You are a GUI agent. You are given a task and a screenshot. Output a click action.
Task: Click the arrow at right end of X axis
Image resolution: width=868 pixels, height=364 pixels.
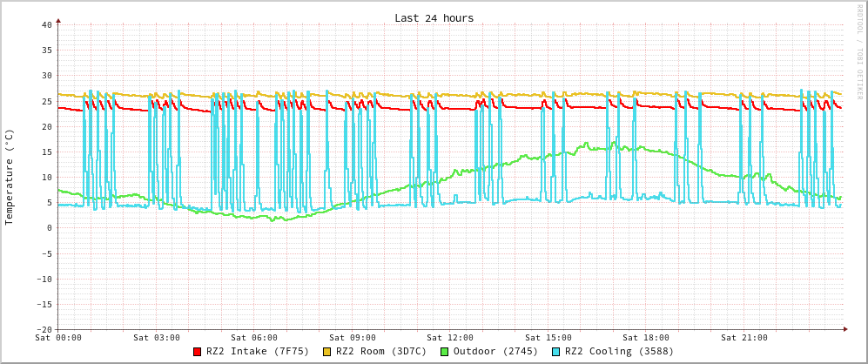coord(845,329)
